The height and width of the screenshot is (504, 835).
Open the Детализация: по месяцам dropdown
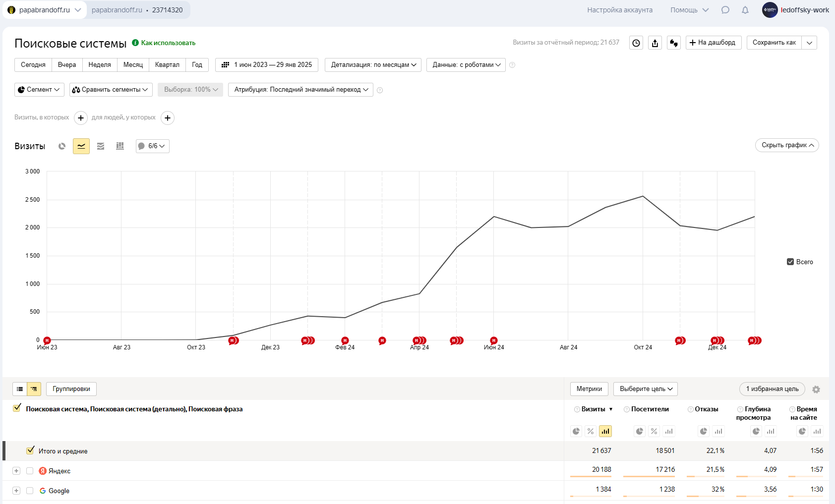click(373, 65)
